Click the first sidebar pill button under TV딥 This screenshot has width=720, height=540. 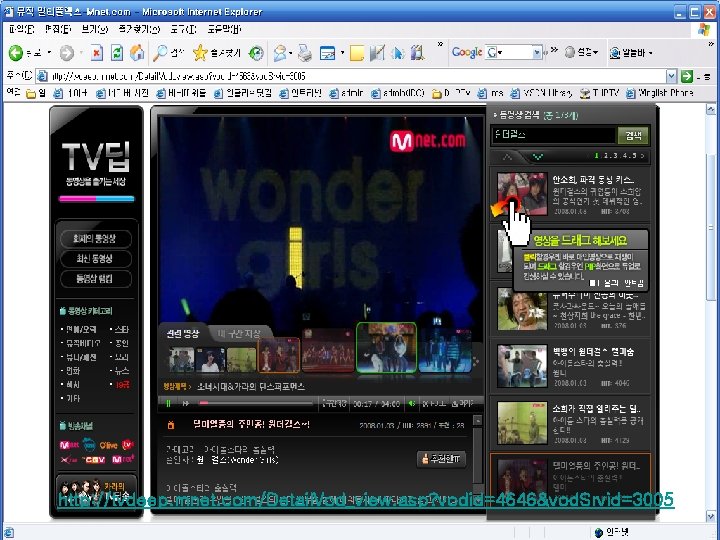point(95,239)
